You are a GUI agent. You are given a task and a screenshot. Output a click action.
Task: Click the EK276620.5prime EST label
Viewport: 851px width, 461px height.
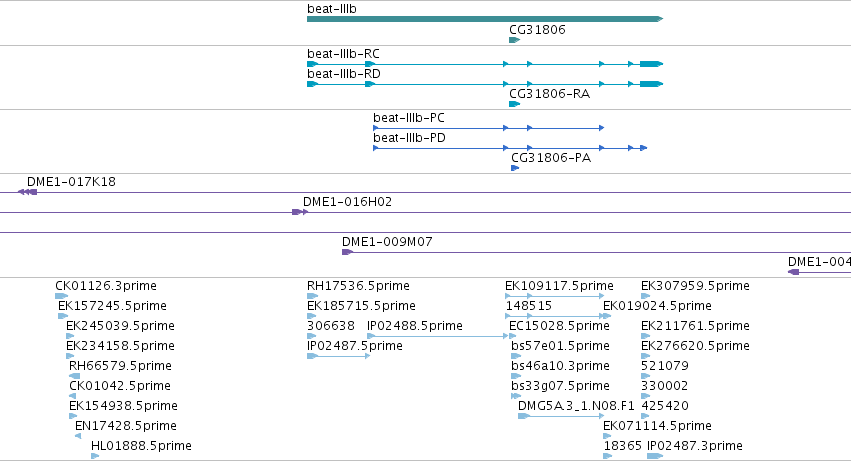pos(695,346)
